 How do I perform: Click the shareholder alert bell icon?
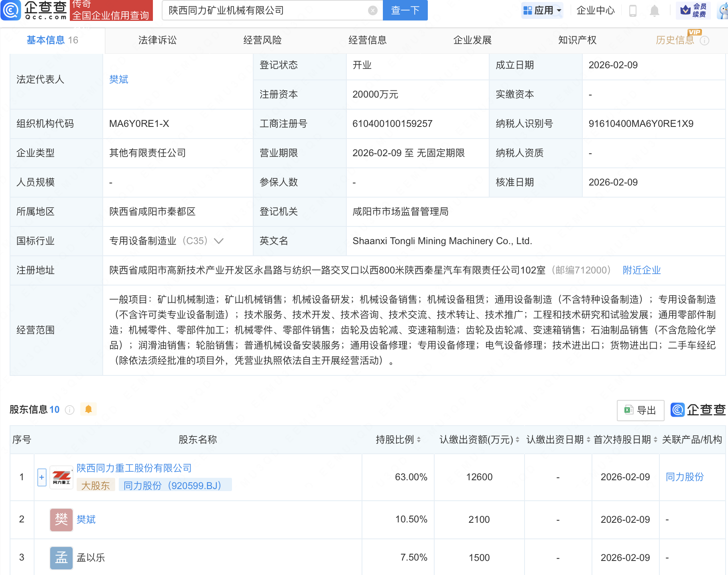point(89,409)
